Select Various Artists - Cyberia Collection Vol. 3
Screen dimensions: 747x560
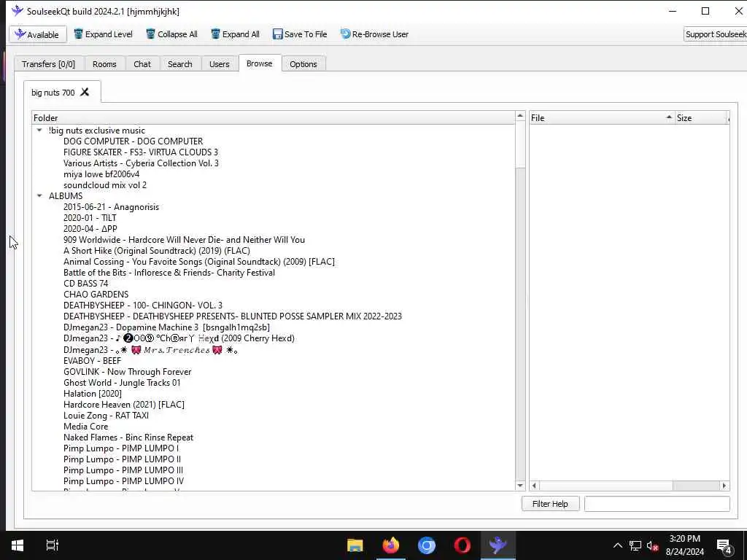click(x=141, y=163)
